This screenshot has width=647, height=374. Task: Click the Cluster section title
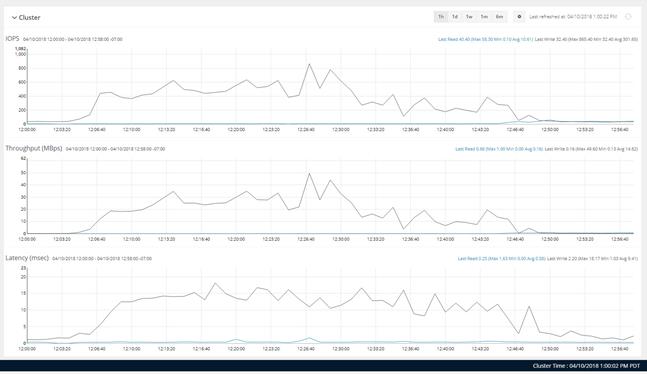coord(29,17)
